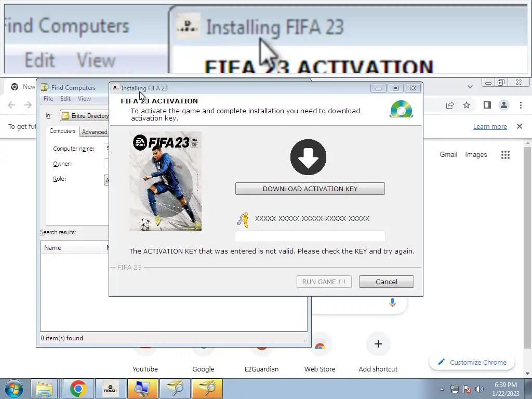Viewport: 532px width, 399px height.
Task: Click the Name column header in results
Action: click(73, 248)
